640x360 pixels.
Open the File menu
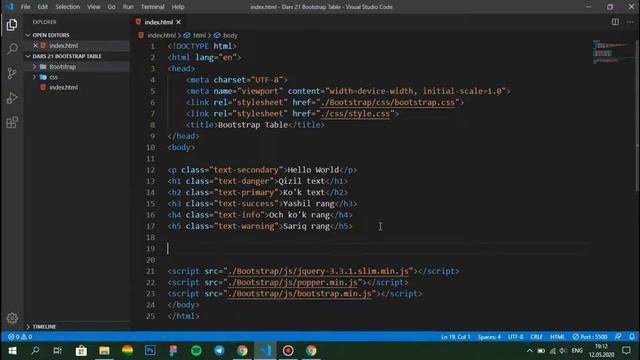point(25,7)
